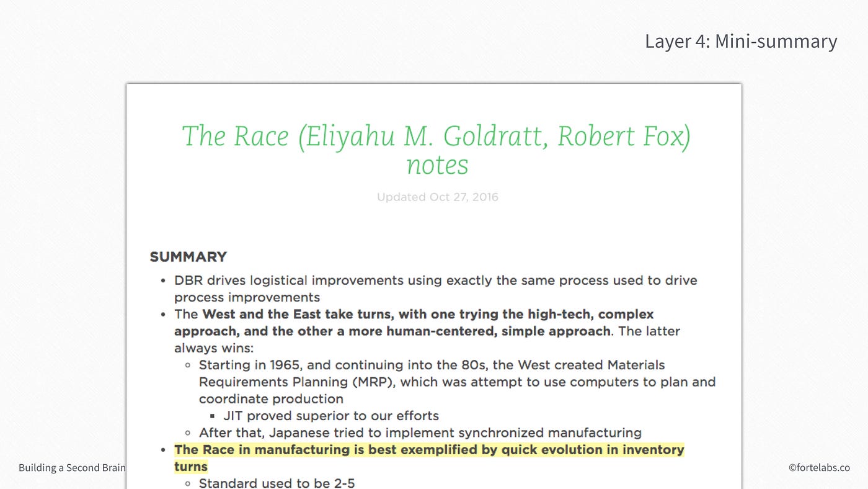This screenshot has width=868, height=489.
Task: Click the "Standard used to be 2-5" bullet
Action: click(277, 483)
